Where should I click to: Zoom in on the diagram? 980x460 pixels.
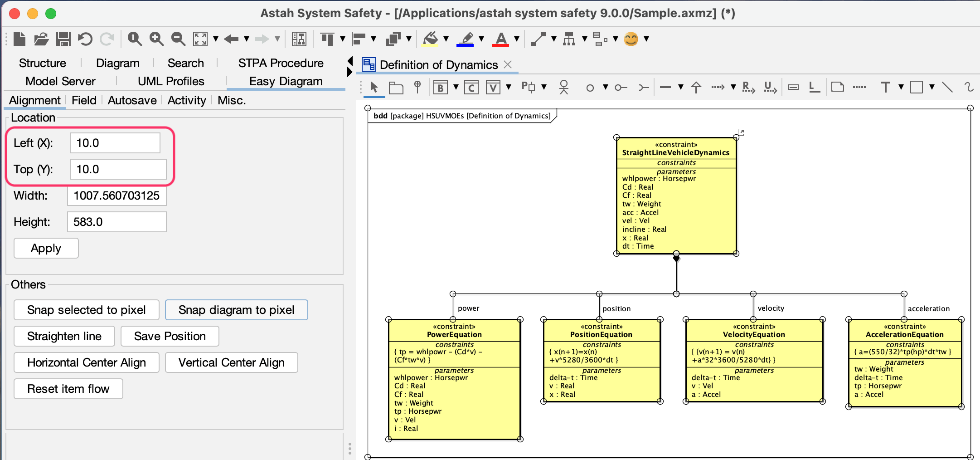156,39
